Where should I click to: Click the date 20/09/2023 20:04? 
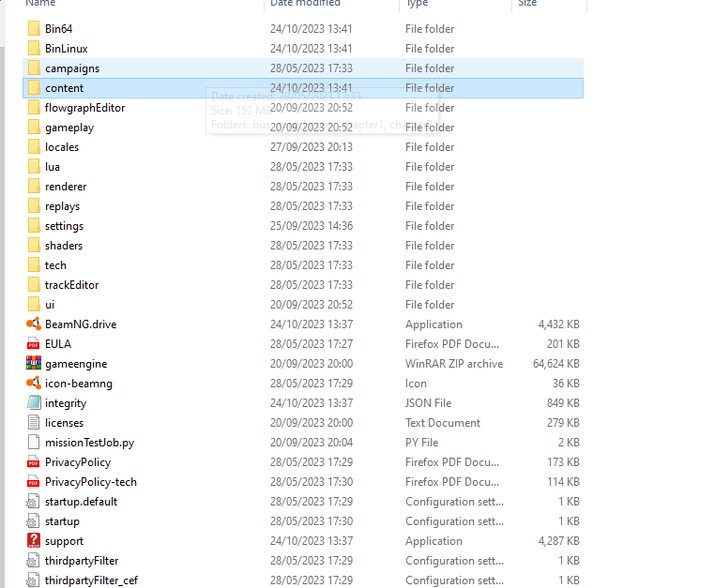pos(311,443)
